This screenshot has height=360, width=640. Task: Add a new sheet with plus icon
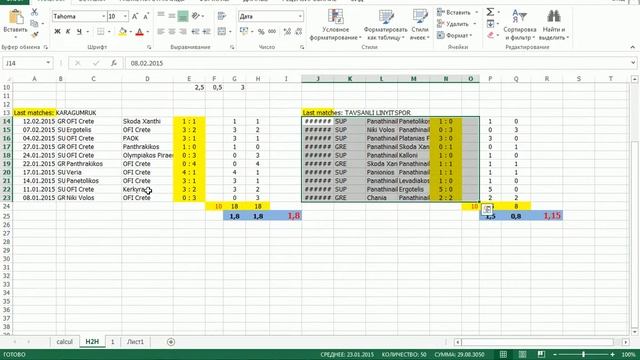pos(171,342)
